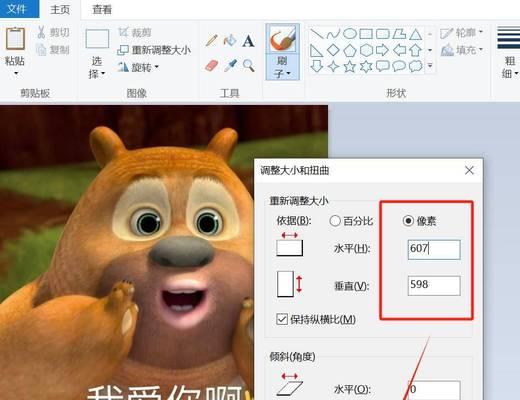Choose the Five-point star shape
This screenshot has height=400, width=520.
pos(350,66)
